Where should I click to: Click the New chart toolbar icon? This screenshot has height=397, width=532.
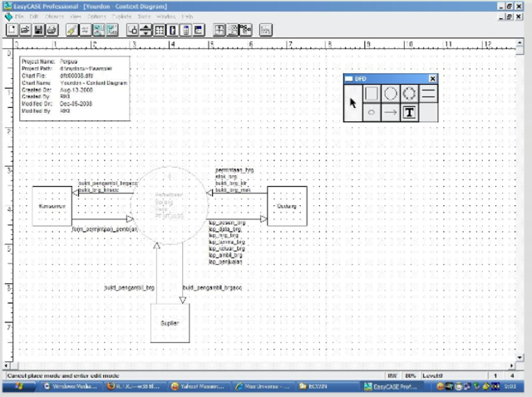click(x=12, y=30)
